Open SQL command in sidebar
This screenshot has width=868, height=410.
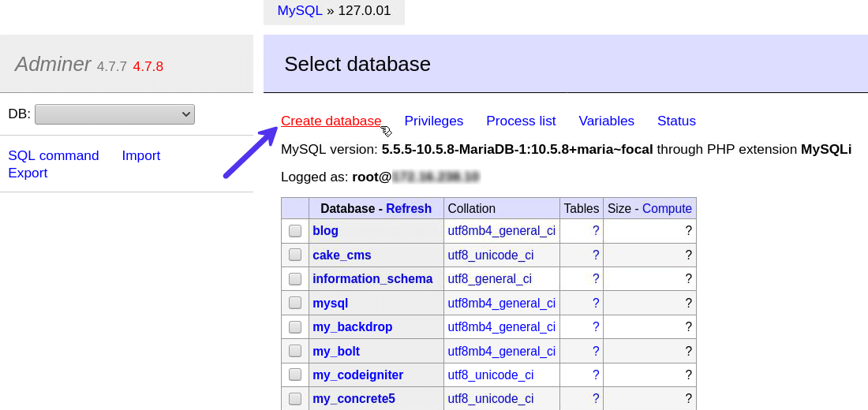54,155
